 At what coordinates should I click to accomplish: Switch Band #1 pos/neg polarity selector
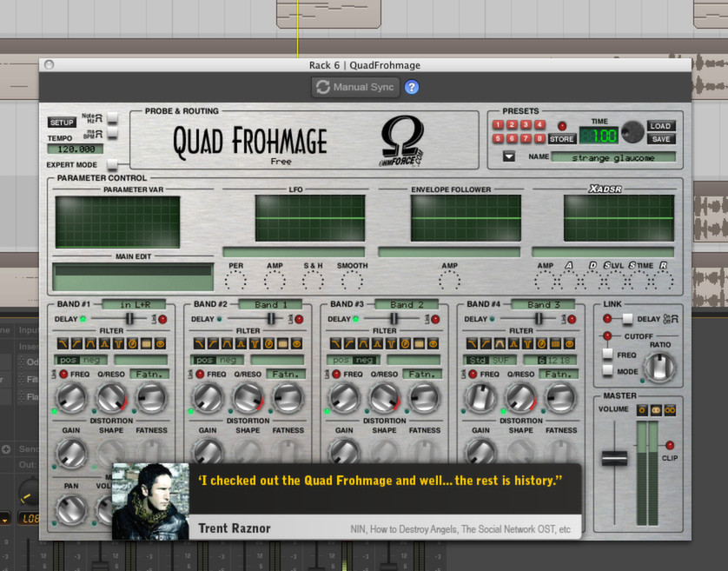[81, 360]
